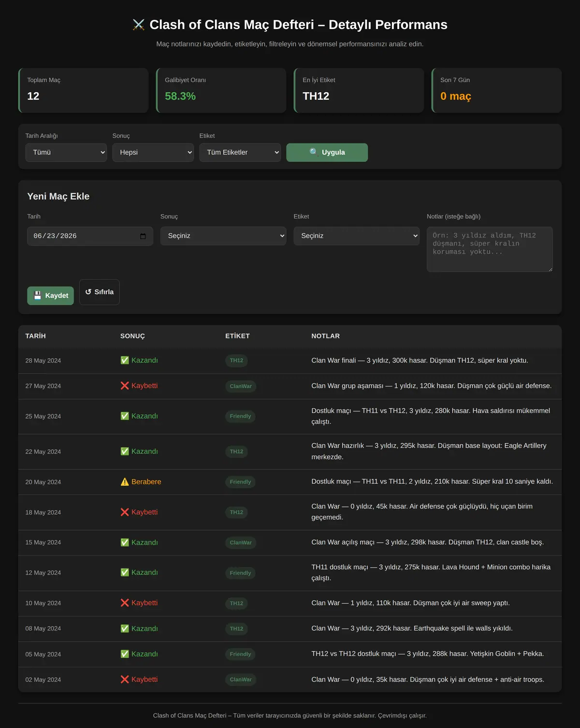Open the Tarih Aralığı filter dropdown
The image size is (580, 728).
click(x=66, y=152)
